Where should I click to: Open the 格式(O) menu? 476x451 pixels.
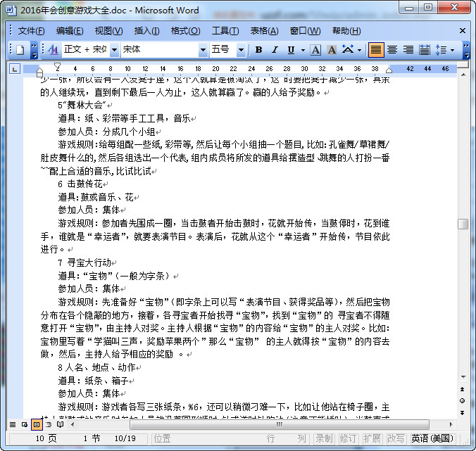tap(185, 31)
